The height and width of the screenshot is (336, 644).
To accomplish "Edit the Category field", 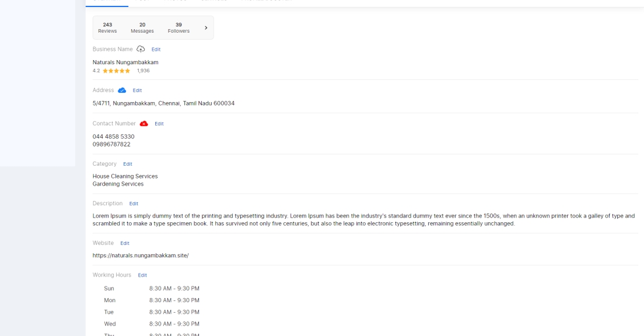I will 128,164.
